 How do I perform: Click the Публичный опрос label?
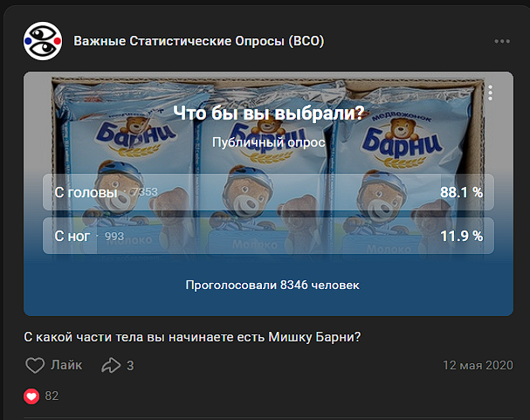click(269, 142)
